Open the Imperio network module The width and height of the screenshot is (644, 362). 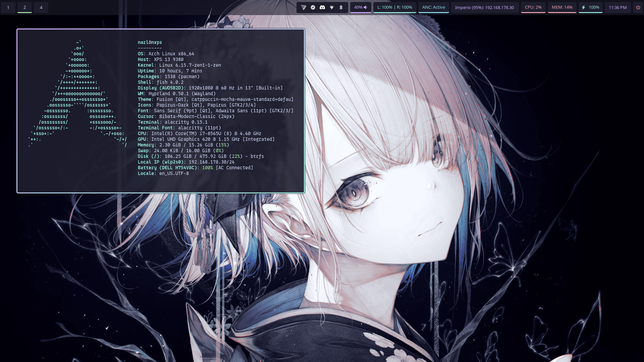(x=484, y=7)
